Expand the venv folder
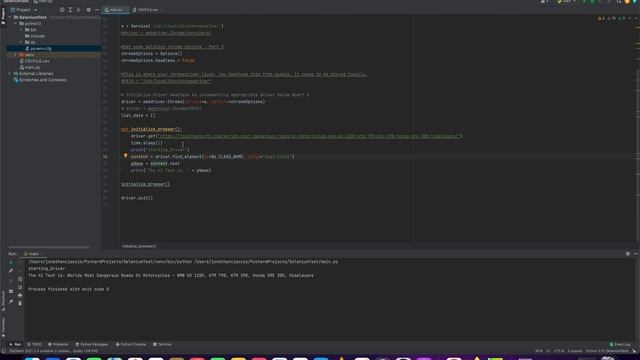 (x=16, y=55)
